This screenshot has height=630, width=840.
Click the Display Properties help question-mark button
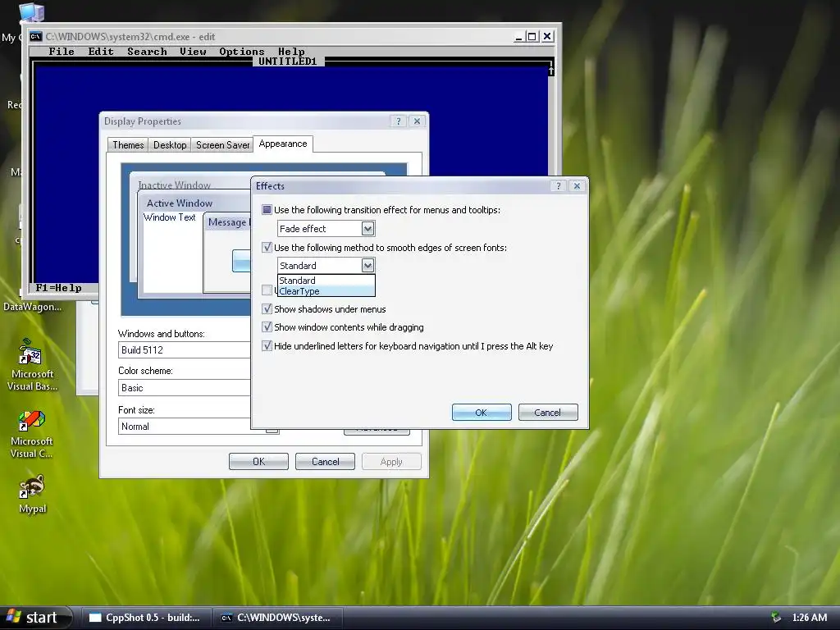tap(398, 121)
